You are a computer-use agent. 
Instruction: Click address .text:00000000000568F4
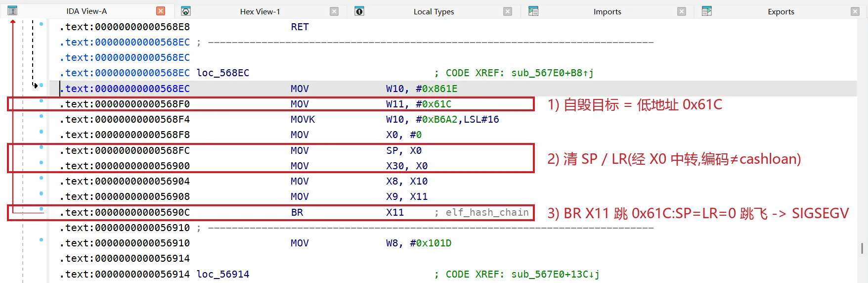coord(125,120)
